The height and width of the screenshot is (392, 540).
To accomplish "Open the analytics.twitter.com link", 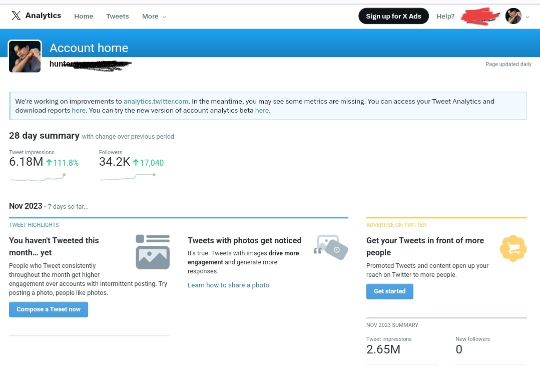I will coord(156,101).
